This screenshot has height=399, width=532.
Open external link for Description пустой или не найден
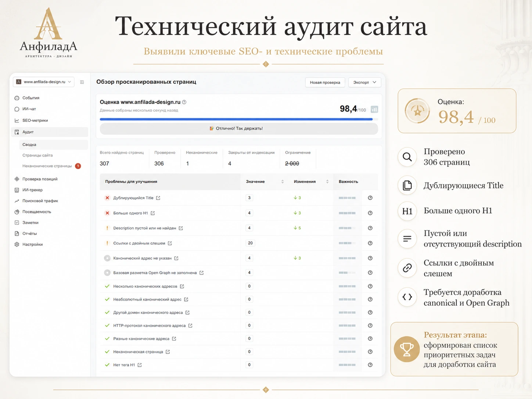point(181,228)
